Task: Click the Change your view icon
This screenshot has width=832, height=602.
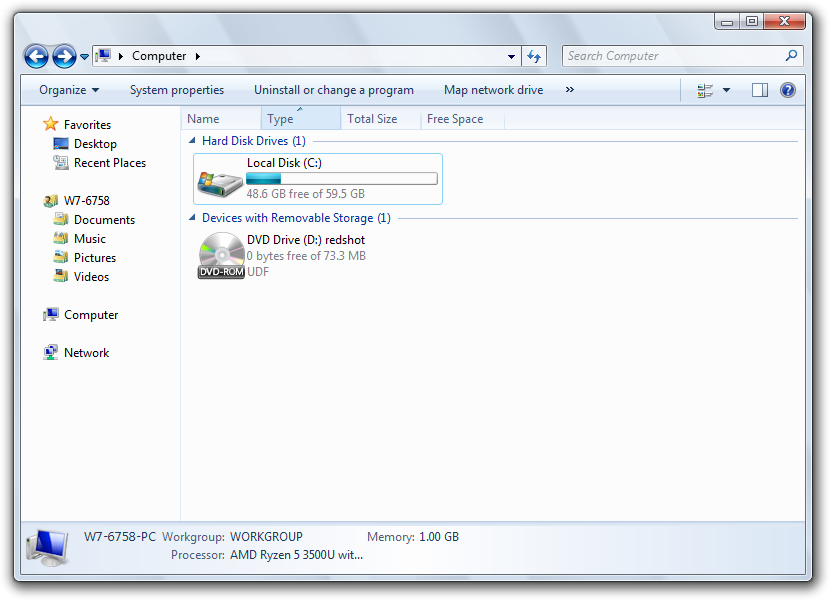Action: (705, 90)
